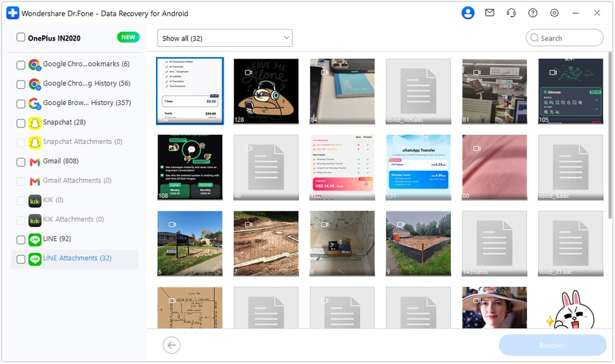Click the Wondershare Dr.Fone logo icon
615x364 pixels.
click(13, 13)
